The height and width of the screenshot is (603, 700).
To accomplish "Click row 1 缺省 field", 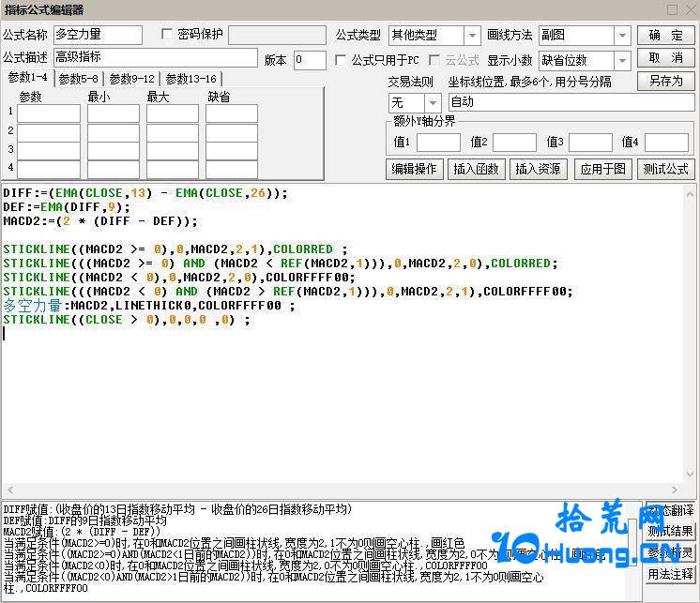I will [232, 113].
